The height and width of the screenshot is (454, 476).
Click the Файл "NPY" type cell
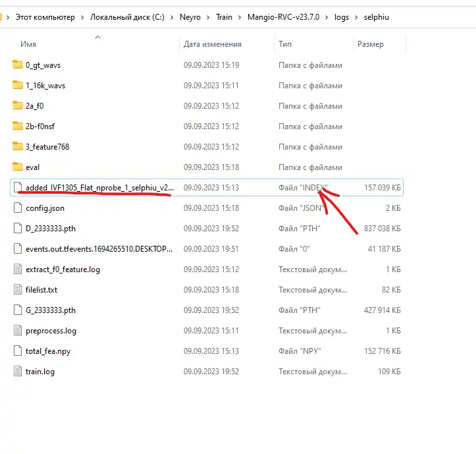(300, 351)
